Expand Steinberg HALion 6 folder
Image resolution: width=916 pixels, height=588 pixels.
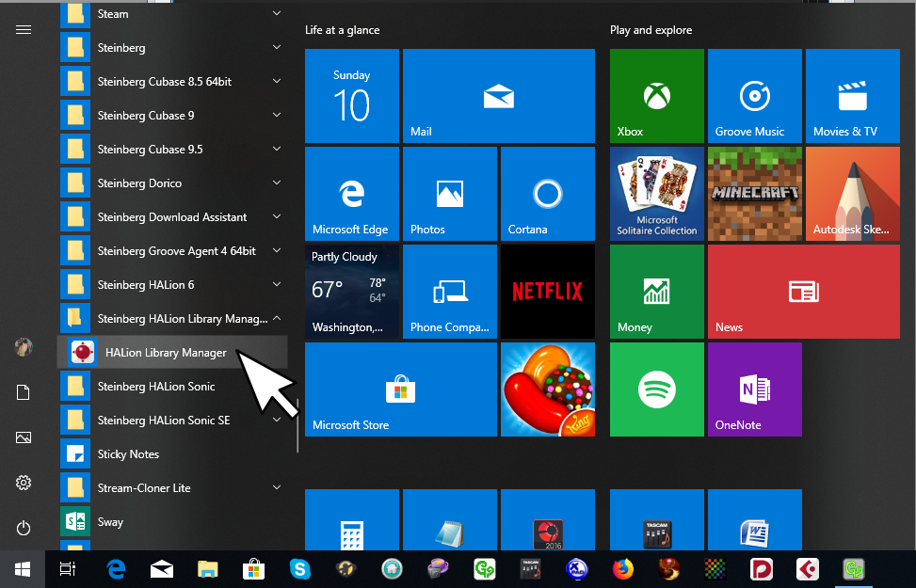click(172, 284)
